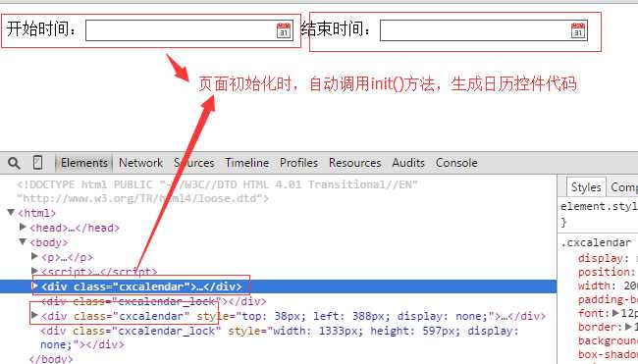This screenshot has width=638, height=364.
Task: Click the DevTools search magnifier icon
Action: pos(14,163)
